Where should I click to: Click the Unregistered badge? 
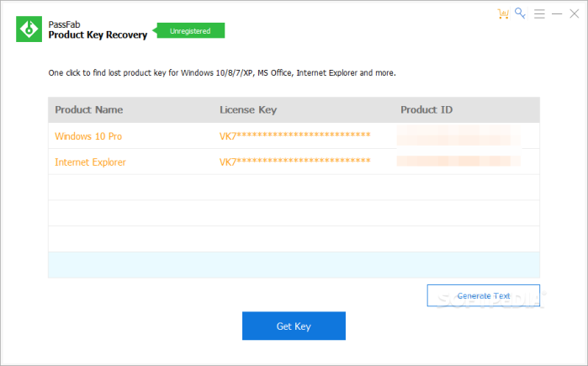[x=190, y=31]
